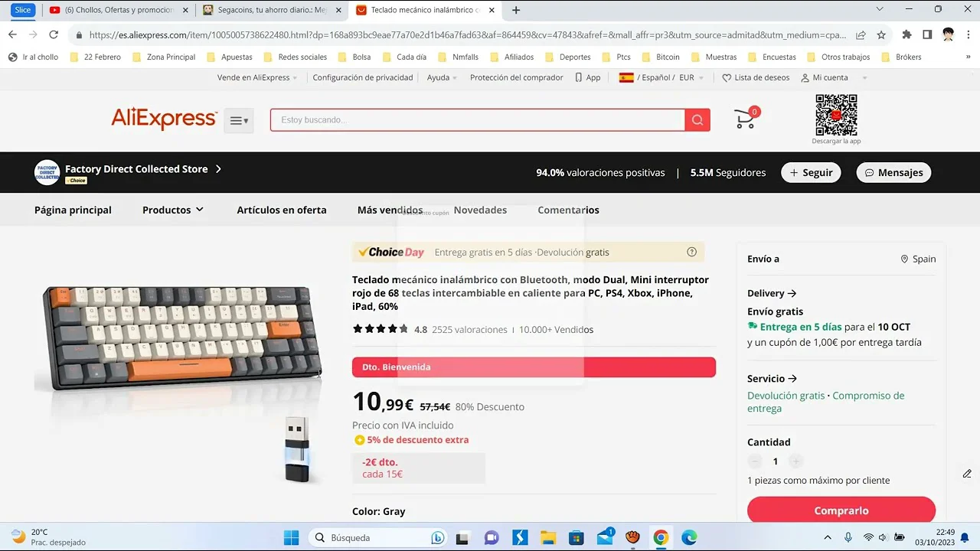Screen dimensions: 980x551
Task: Close the Segacoins browser tab
Action: tap(338, 10)
